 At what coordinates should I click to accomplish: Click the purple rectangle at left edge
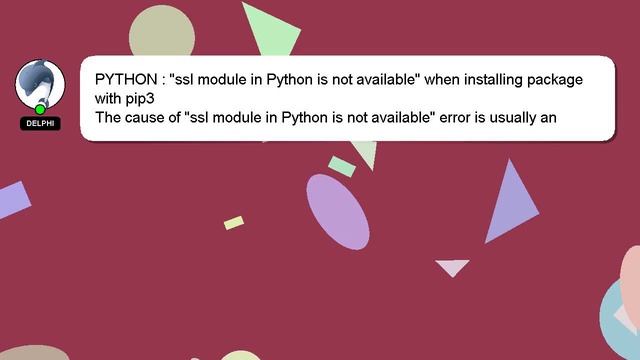pyautogui.click(x=13, y=200)
